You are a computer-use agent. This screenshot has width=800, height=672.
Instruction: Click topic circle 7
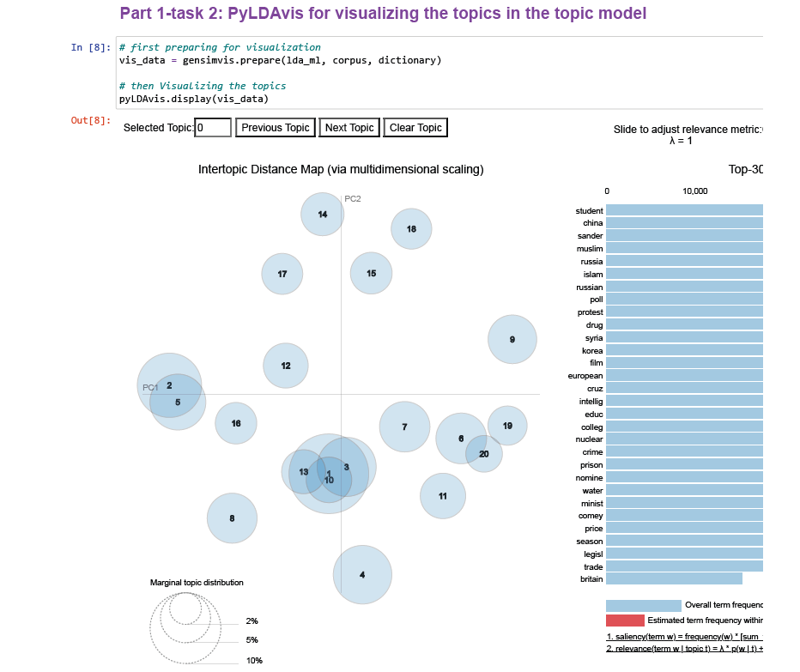point(404,427)
